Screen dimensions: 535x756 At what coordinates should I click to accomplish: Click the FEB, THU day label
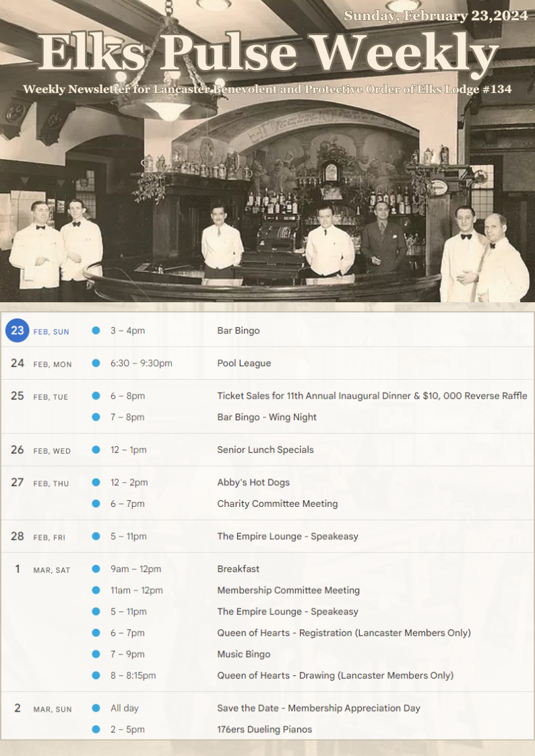point(51,483)
